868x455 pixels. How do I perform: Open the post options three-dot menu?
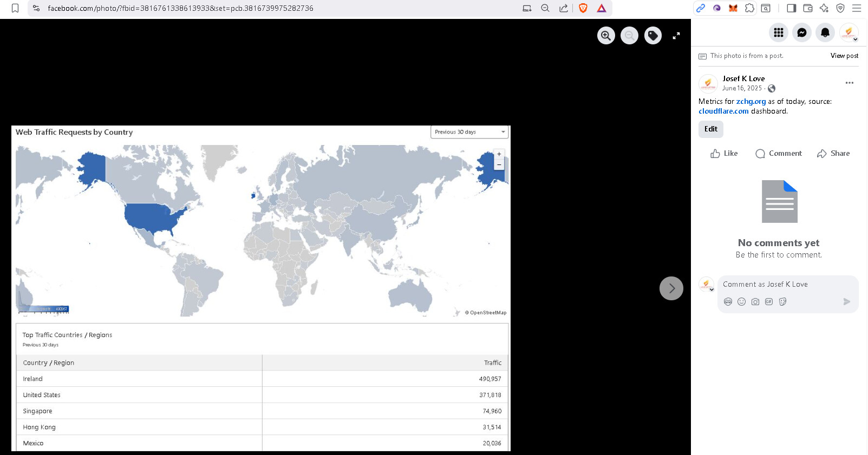[x=849, y=83]
